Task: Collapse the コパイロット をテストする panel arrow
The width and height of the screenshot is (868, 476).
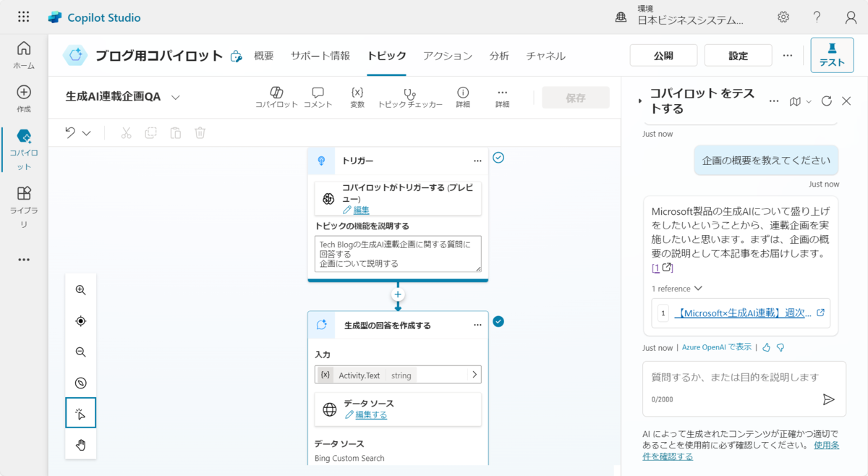Action: point(639,101)
